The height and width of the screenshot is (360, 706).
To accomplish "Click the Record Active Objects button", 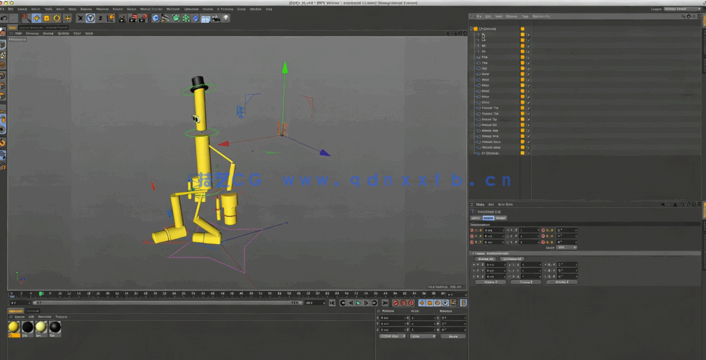I will pos(396,303).
